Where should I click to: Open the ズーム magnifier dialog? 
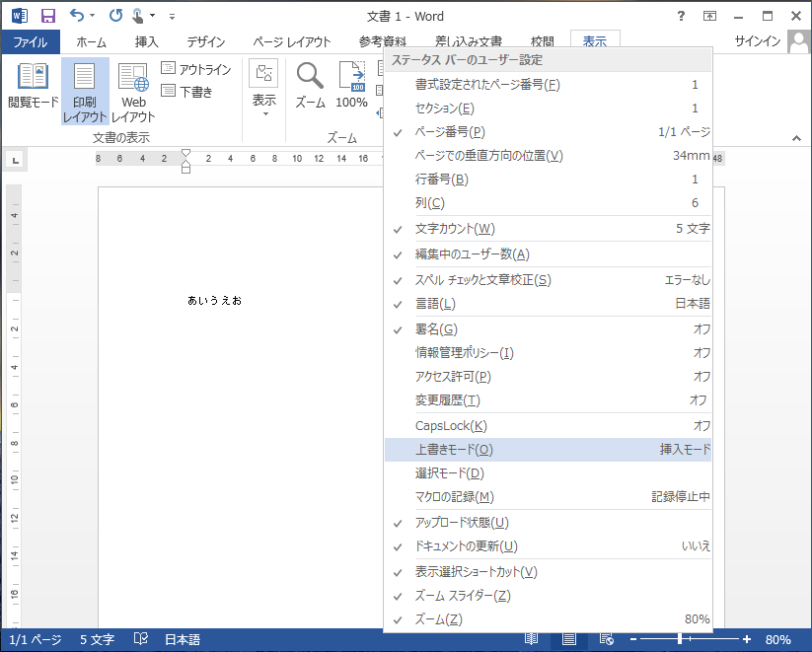[x=311, y=87]
